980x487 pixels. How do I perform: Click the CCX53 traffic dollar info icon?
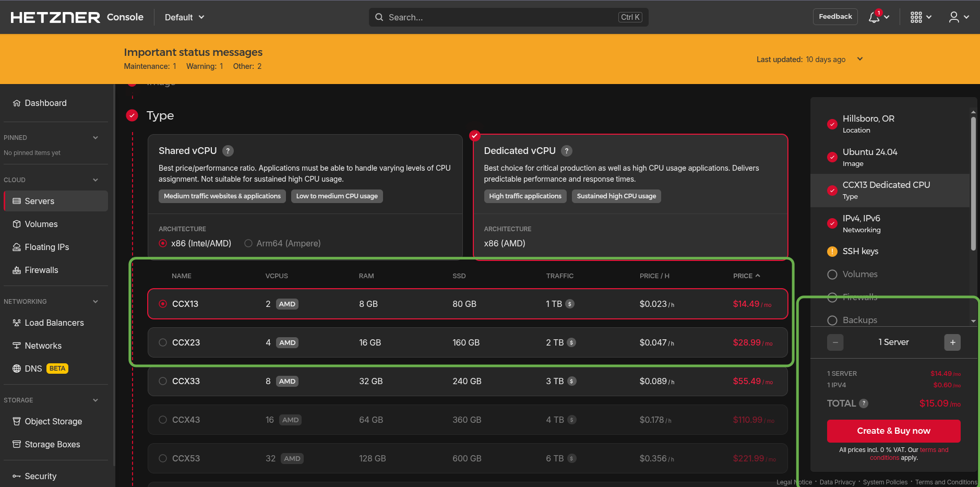[572, 458]
